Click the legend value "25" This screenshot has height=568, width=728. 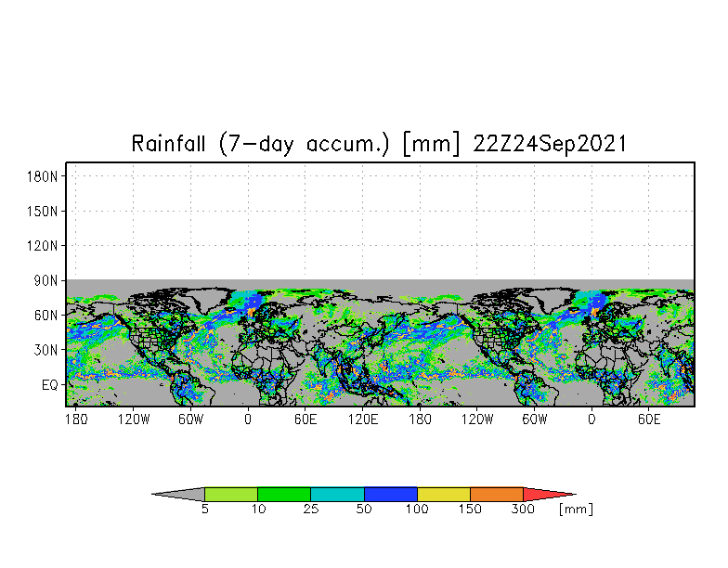tap(311, 509)
